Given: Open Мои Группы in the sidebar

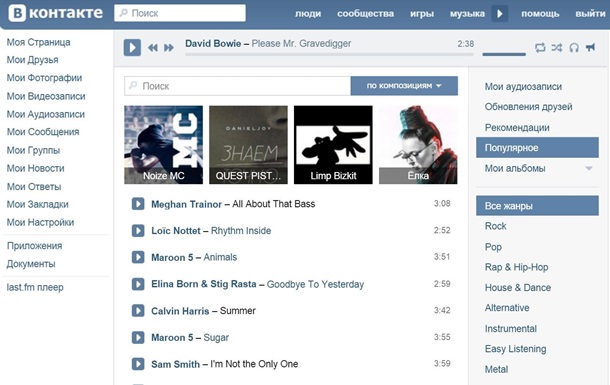Looking at the screenshot, I should pyautogui.click(x=33, y=150).
